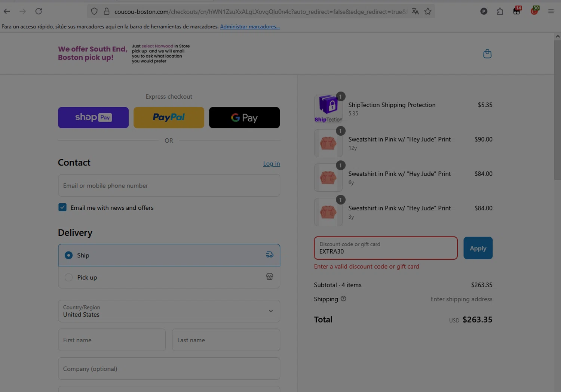This screenshot has height=392, width=561.
Task: Click the "Enter shipping address" text
Action: coord(461,299)
